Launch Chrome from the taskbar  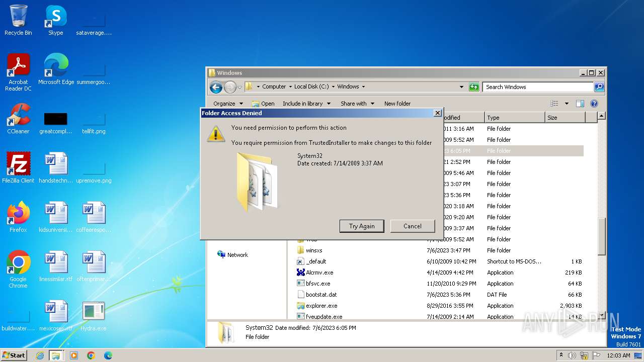pyautogui.click(x=91, y=355)
